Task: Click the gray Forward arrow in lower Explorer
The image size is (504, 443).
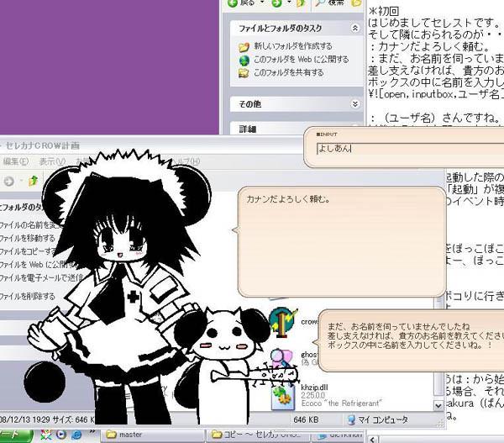Action: click(x=9, y=181)
